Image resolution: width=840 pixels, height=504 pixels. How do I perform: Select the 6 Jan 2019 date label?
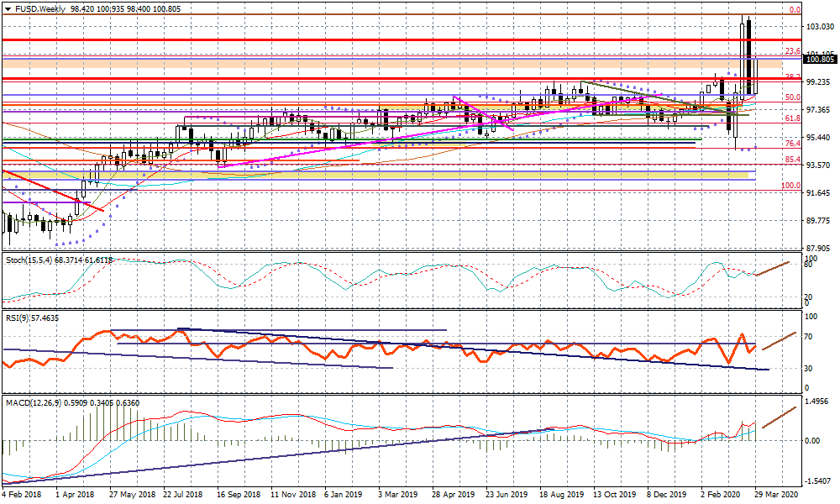[344, 495]
